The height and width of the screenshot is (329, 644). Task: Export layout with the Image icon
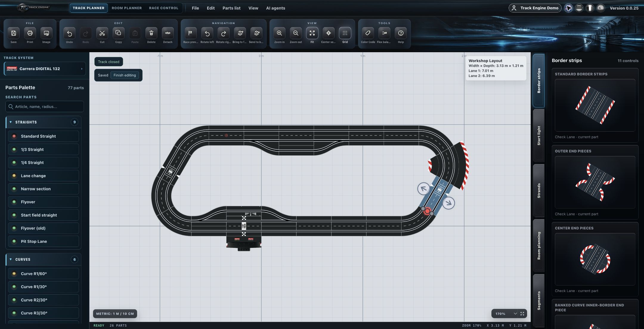point(46,33)
